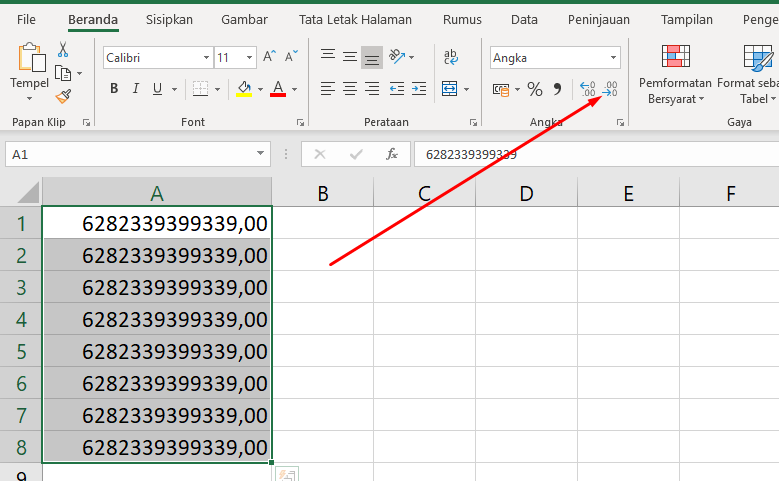Toggle underline formatting
The height and width of the screenshot is (481, 779).
[157, 88]
